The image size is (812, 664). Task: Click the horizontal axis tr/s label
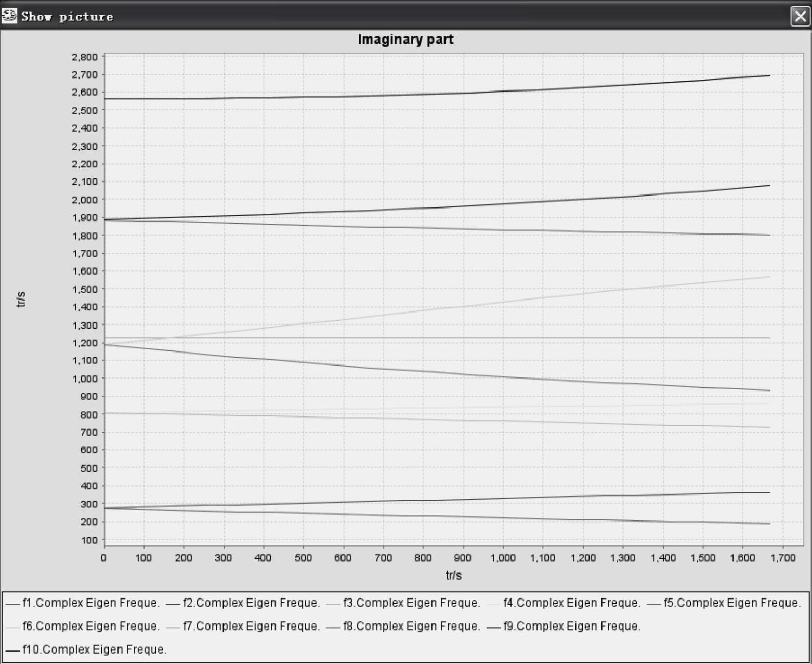tap(453, 576)
